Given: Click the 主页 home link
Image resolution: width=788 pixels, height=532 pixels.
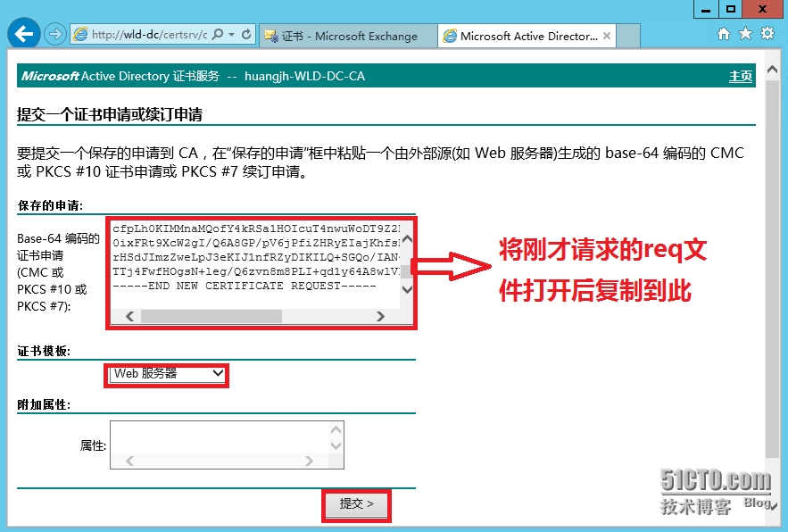Looking at the screenshot, I should pos(741,77).
